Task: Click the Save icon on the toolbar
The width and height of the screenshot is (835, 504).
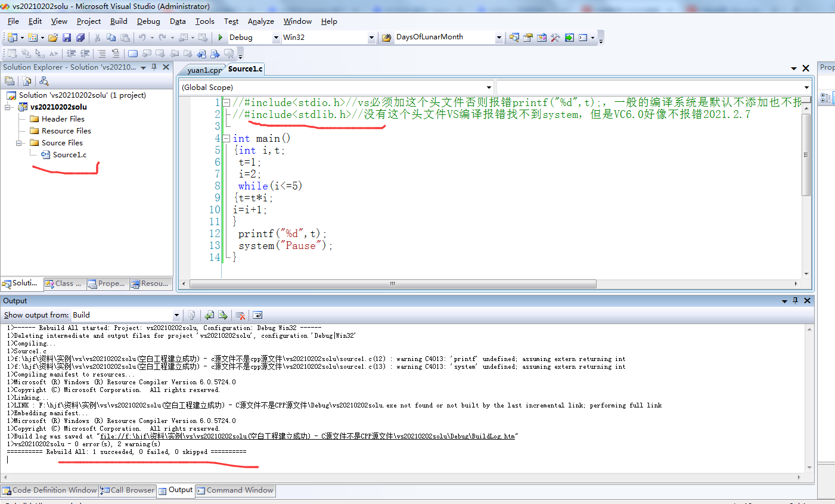Action: 68,37
